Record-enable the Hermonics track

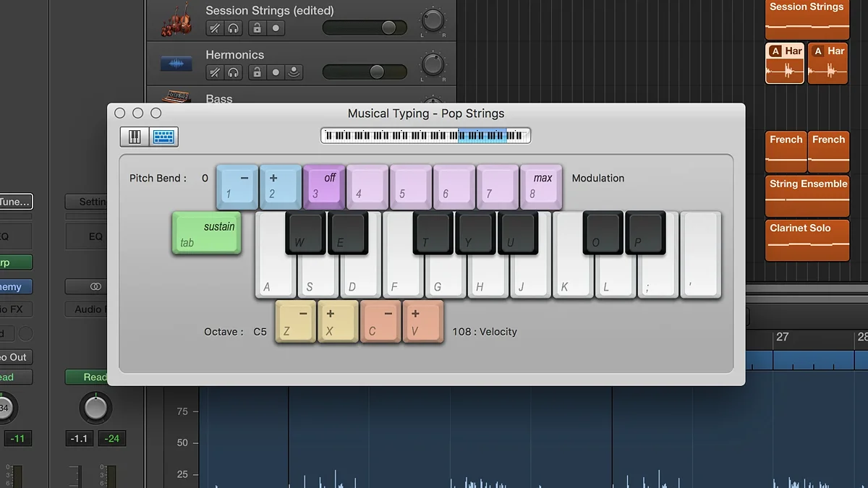(276, 72)
